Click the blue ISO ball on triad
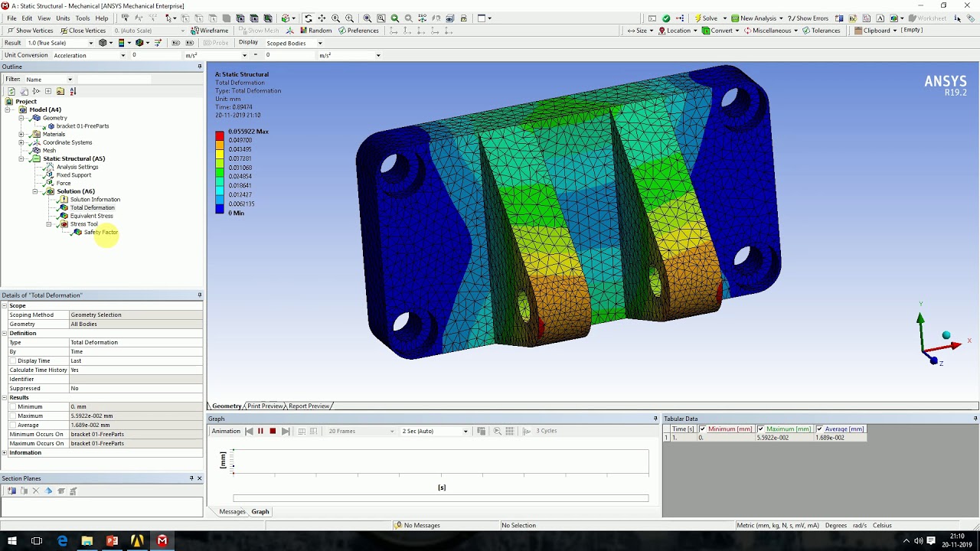The image size is (980, 551). pos(946,335)
